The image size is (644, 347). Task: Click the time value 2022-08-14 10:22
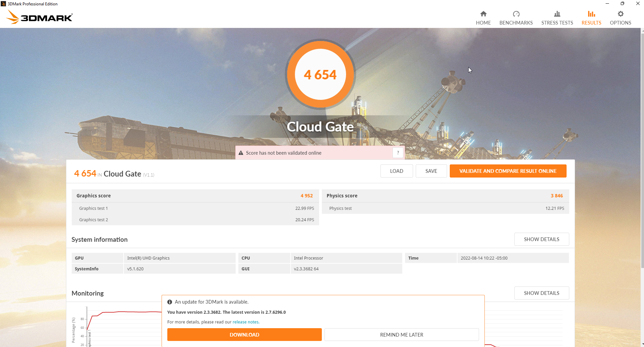(484, 258)
